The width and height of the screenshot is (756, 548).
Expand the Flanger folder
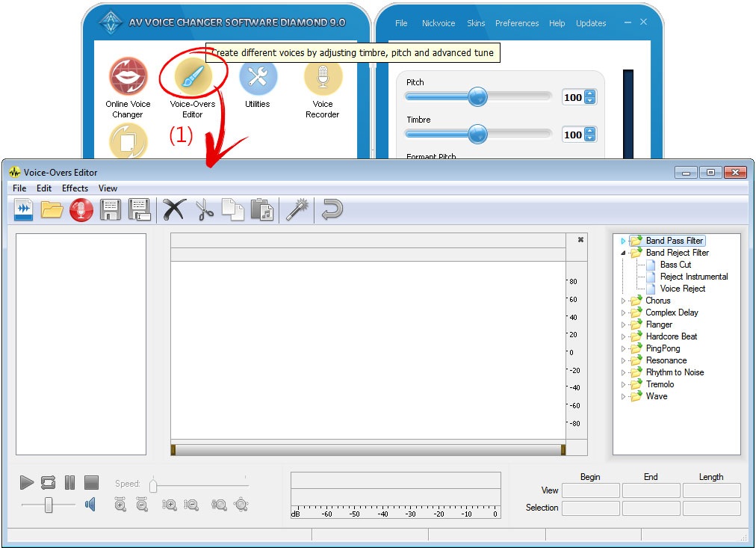tap(623, 324)
